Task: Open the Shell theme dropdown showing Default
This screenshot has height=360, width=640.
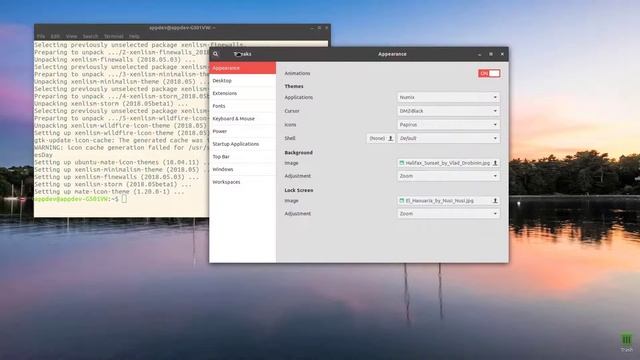Action: pos(448,138)
